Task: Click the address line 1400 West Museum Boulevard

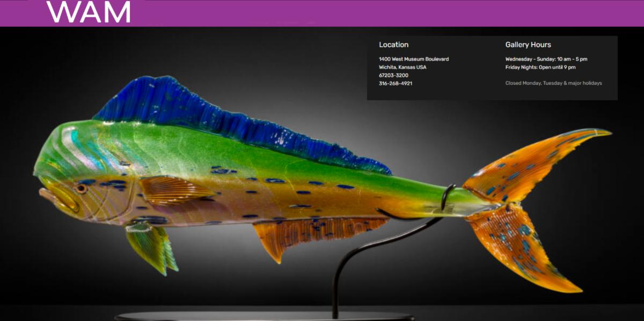Action: [414, 59]
